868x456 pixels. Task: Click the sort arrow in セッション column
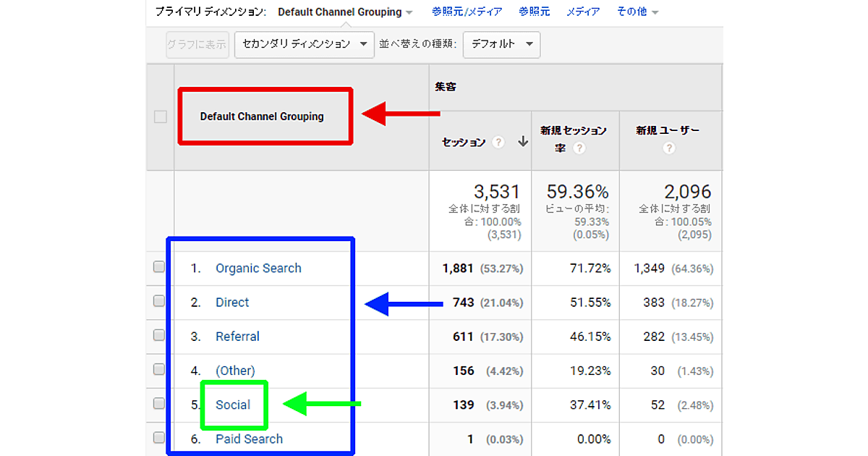(x=523, y=142)
